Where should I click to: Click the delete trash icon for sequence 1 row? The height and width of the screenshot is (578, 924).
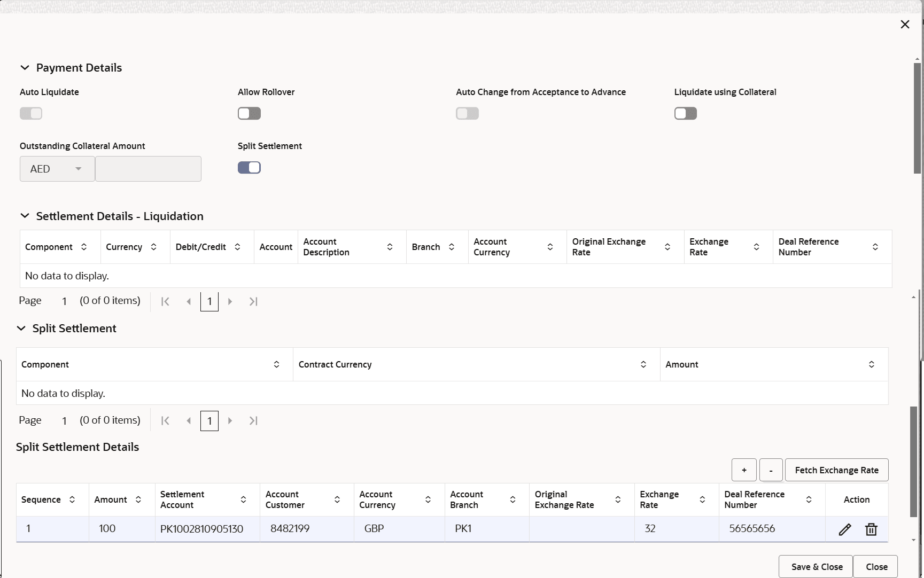coord(871,529)
